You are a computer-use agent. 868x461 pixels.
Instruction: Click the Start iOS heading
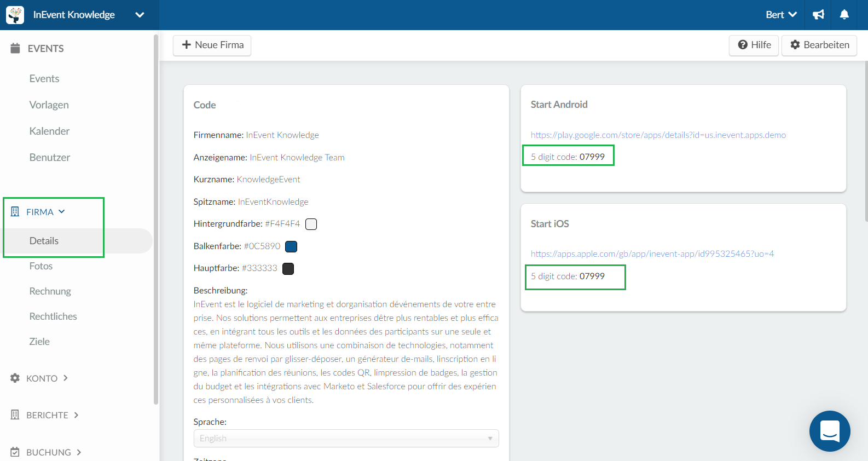(x=549, y=224)
